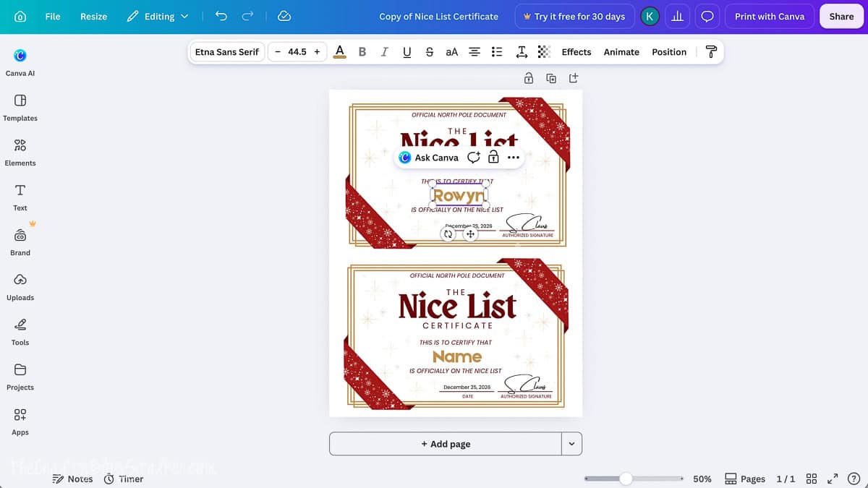This screenshot has width=868, height=488.
Task: Toggle the Pages view
Action: point(745,479)
